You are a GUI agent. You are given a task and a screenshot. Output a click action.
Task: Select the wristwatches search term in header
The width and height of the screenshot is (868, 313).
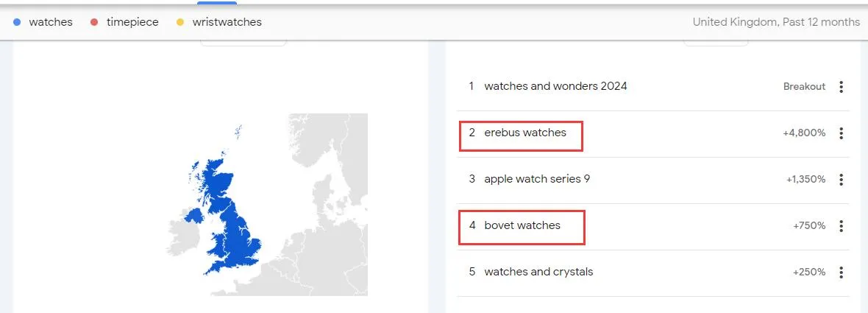point(227,23)
